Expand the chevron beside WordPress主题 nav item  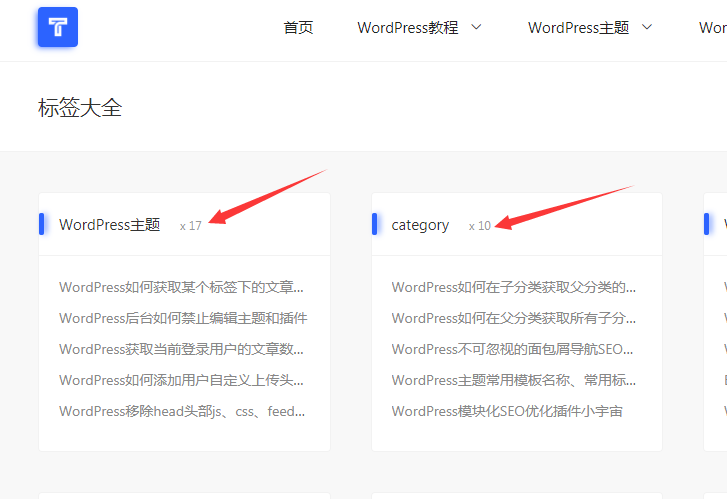(647, 27)
